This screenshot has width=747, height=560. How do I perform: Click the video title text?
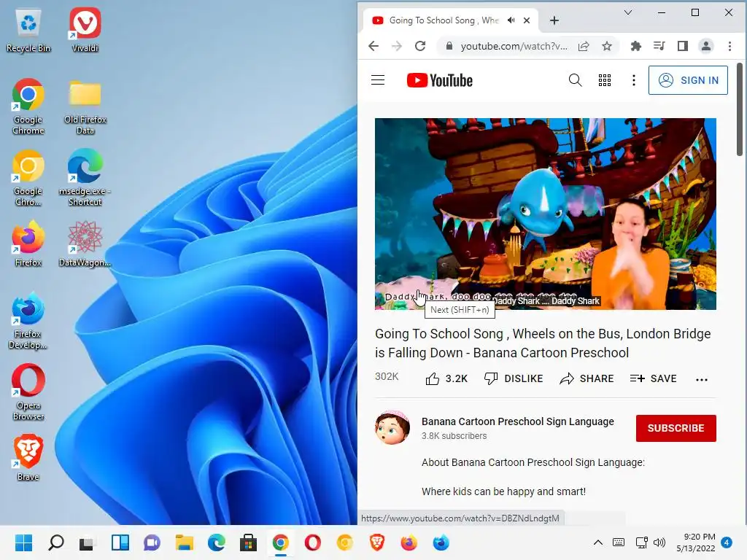(543, 343)
